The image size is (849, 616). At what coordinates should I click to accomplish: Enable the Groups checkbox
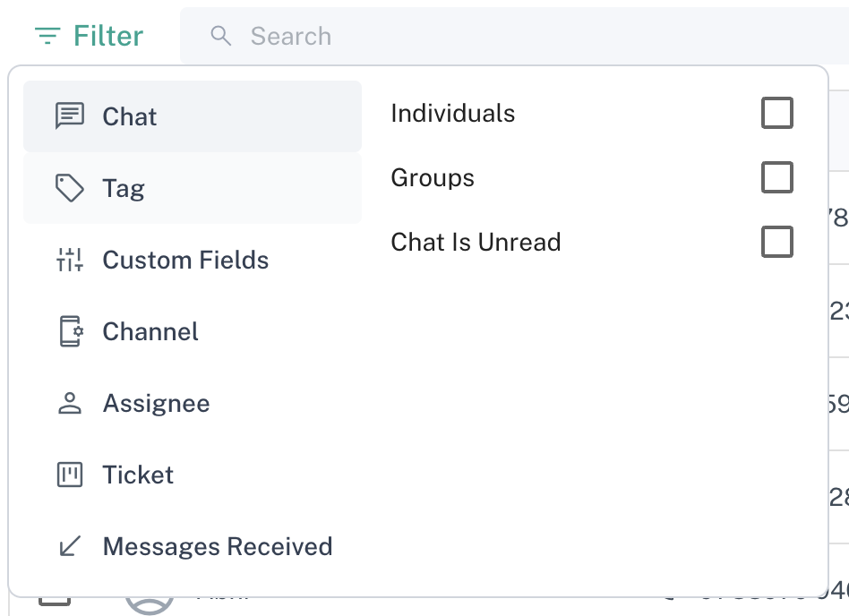point(776,177)
